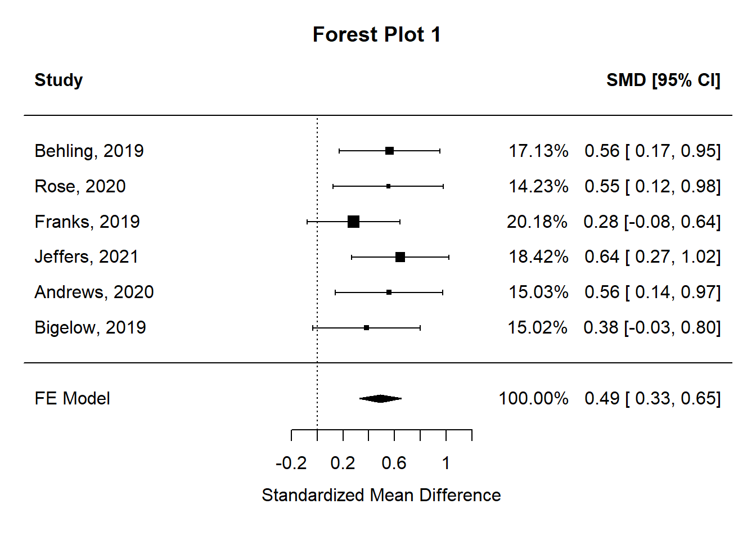Select the "Forest Plot 1" title
This screenshot has height=540, width=756.
pos(377,35)
